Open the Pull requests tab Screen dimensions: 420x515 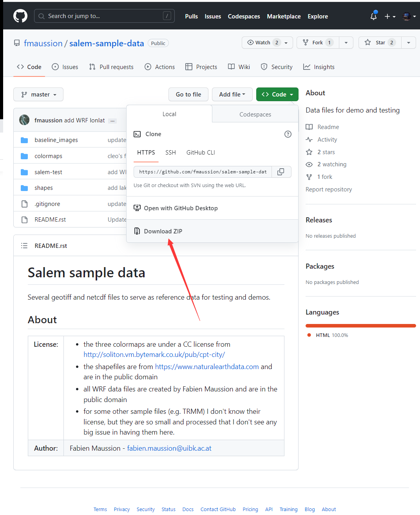click(x=111, y=67)
